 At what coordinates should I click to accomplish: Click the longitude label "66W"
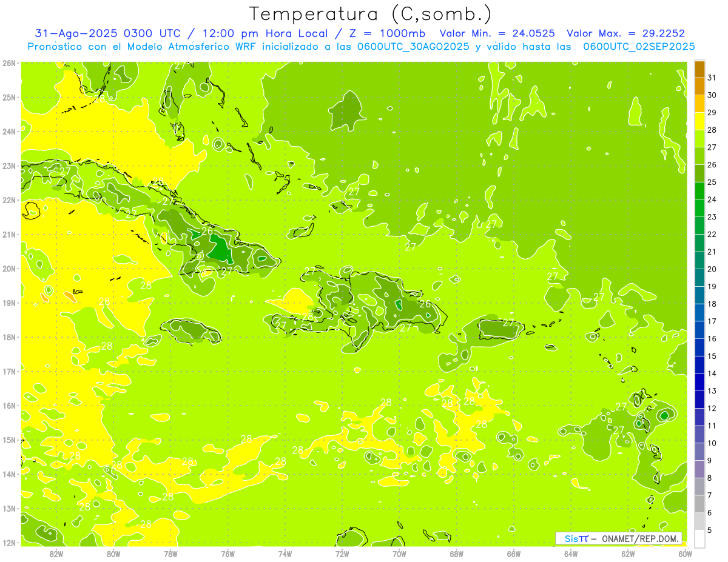pos(514,554)
